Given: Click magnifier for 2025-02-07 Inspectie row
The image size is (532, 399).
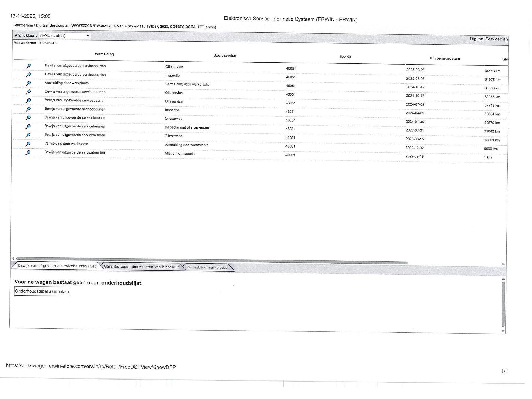Looking at the screenshot, I should pyautogui.click(x=28, y=75).
